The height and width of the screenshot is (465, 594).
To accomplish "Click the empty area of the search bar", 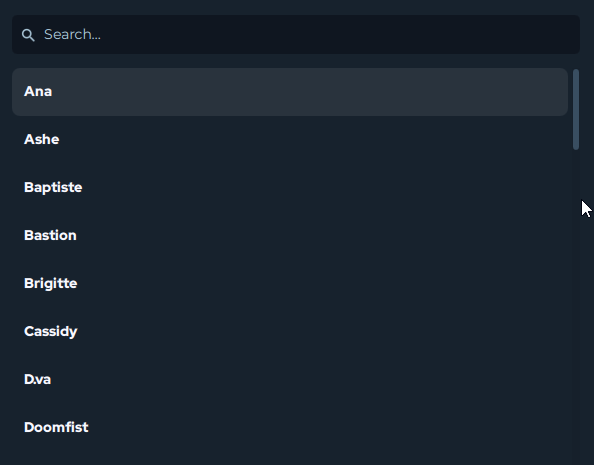I will point(341,34).
